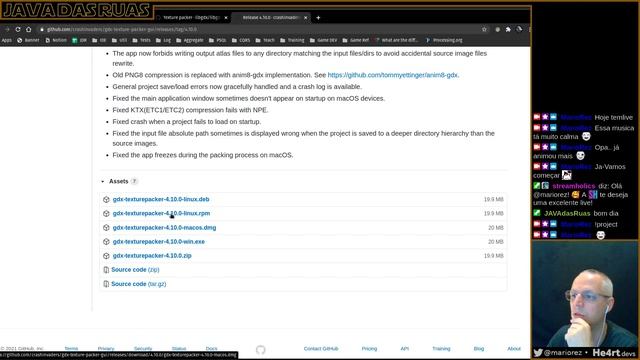Open the Teach bookmark folder
Viewport: 640px width, 360px height.
[265, 40]
